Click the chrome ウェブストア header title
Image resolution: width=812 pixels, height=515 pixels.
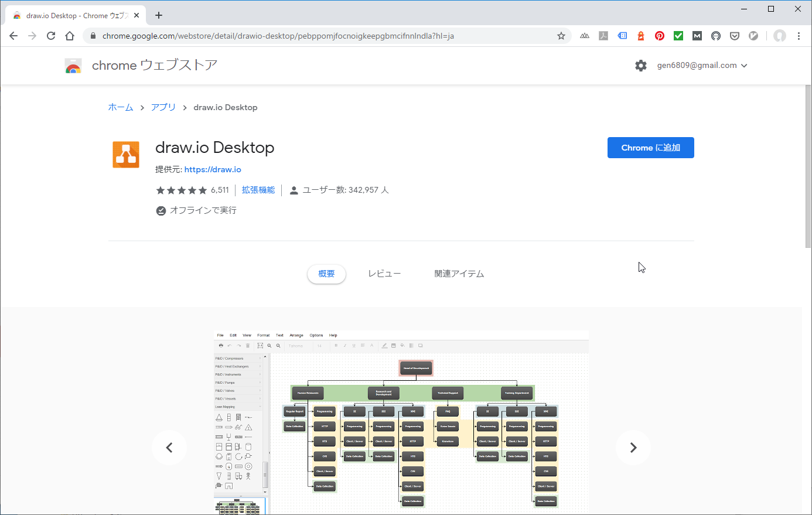155,66
